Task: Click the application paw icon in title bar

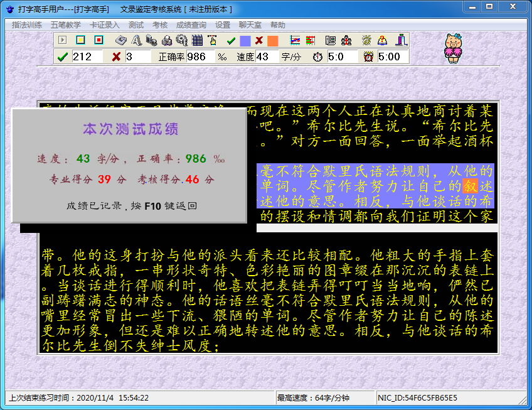Action: 11,9
